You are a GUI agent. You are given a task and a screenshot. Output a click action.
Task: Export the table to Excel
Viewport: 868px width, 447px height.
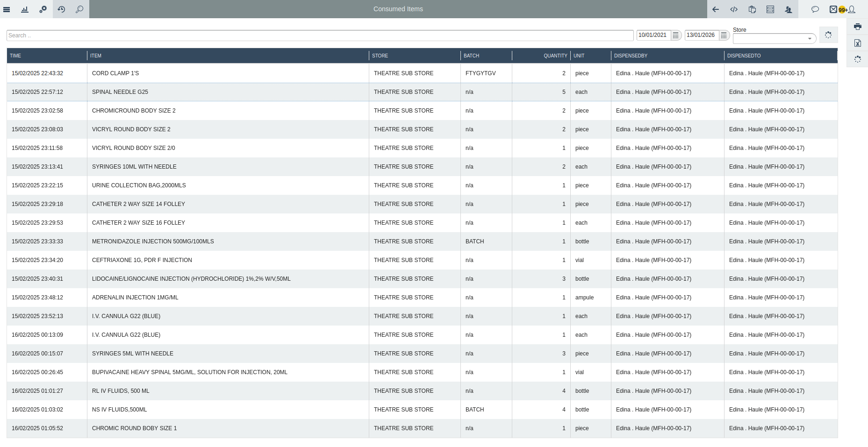pos(858,43)
